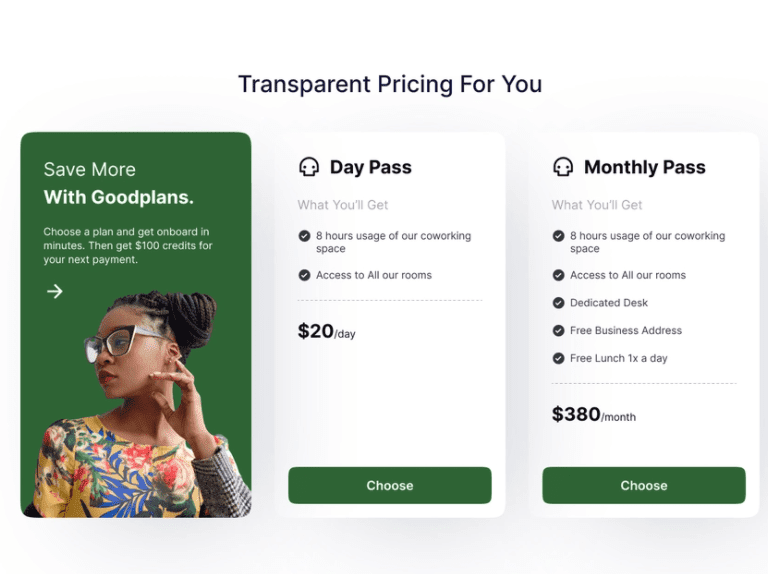This screenshot has width=768, height=574.
Task: Click the Day Pass check icon for 8 hours usage
Action: pos(304,236)
